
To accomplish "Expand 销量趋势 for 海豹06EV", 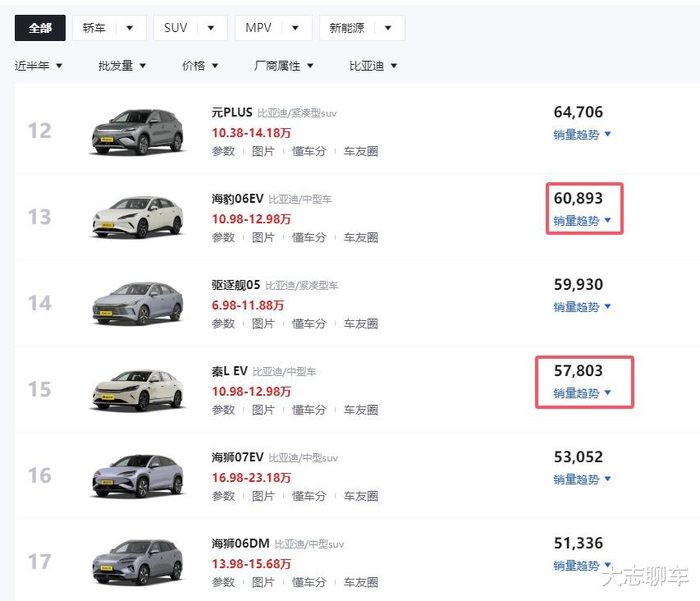I will pyautogui.click(x=582, y=220).
